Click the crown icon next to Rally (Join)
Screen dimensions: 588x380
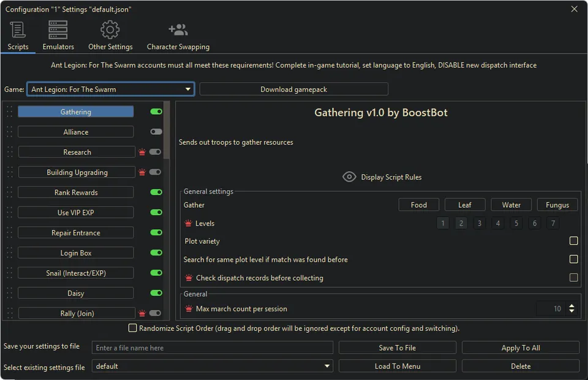pyautogui.click(x=142, y=313)
